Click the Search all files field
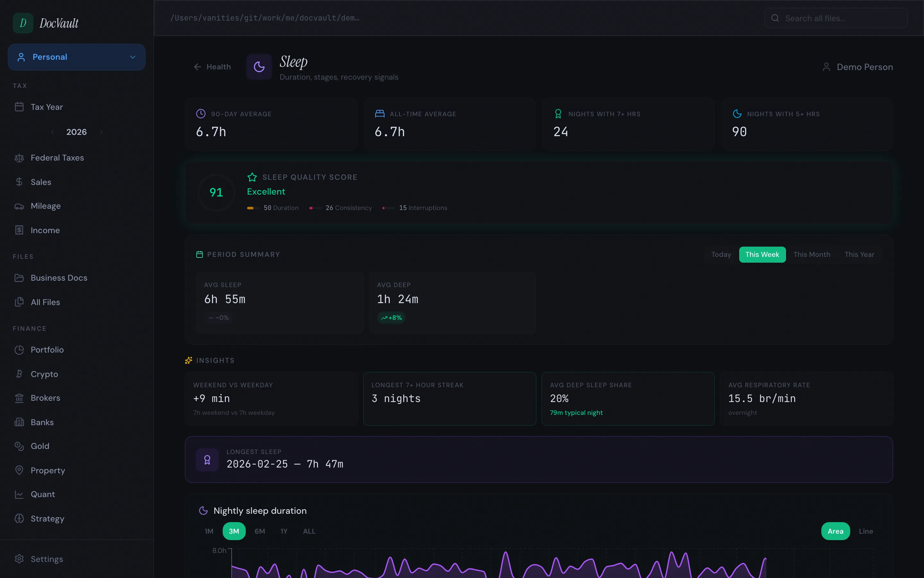 tap(836, 18)
